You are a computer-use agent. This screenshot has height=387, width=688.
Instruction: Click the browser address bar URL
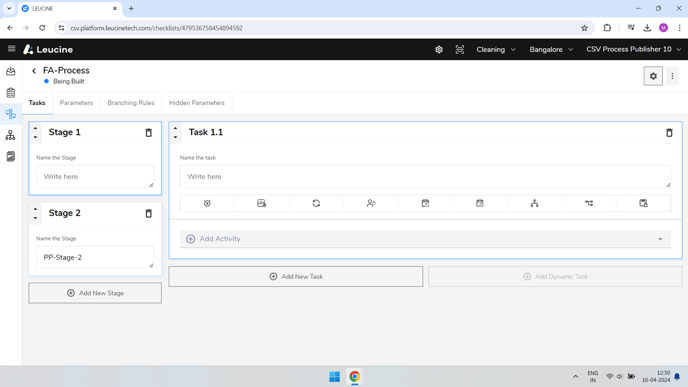[157, 28]
